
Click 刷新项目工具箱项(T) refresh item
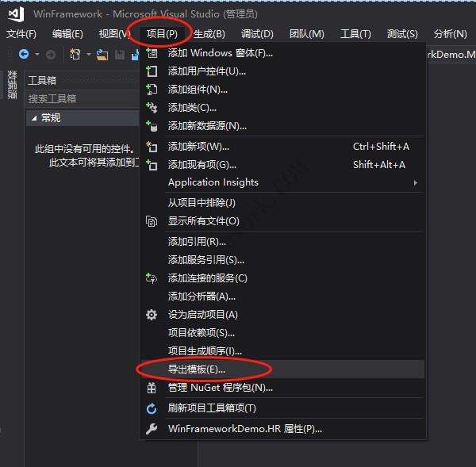pos(211,408)
